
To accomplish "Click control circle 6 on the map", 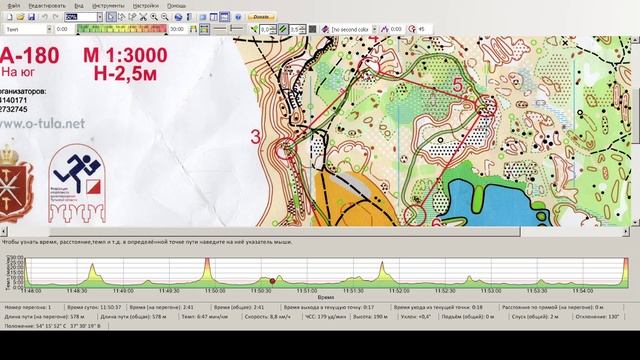I will click(x=415, y=215).
